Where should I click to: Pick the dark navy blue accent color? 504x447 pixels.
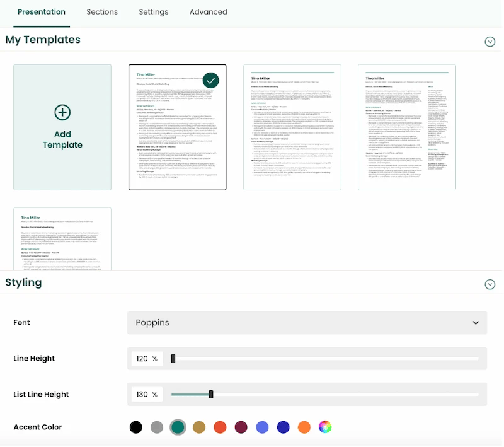(283, 427)
